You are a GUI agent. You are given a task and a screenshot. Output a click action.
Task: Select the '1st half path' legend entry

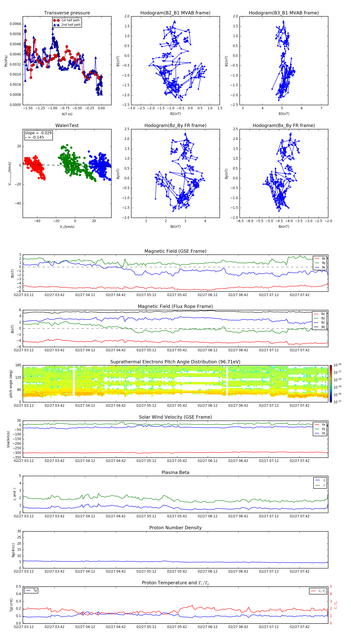pos(67,20)
